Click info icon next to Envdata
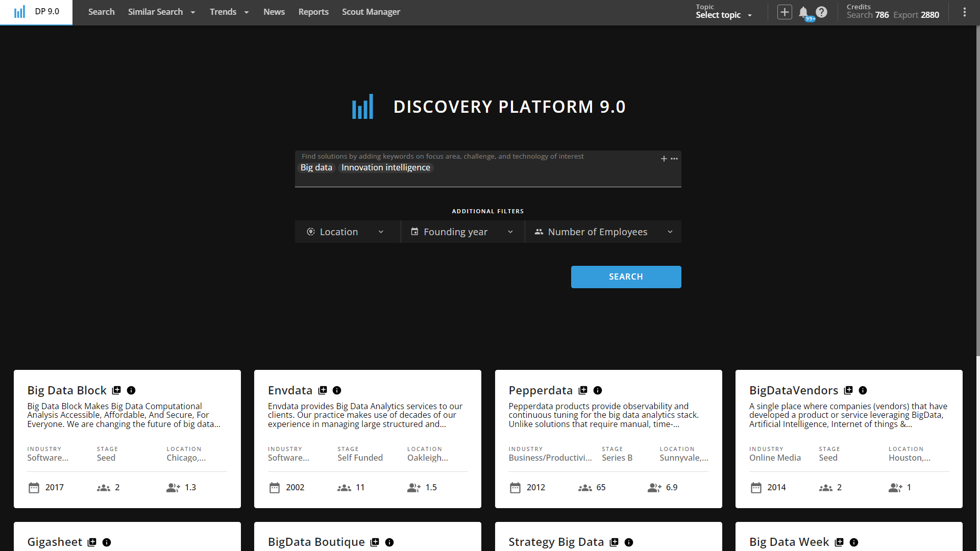The width and height of the screenshot is (980, 551). (x=337, y=390)
